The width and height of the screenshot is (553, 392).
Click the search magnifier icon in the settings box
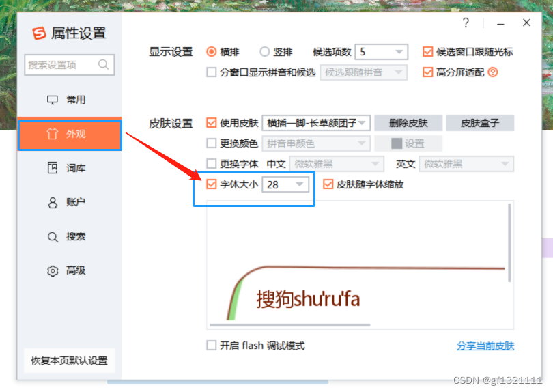click(103, 65)
